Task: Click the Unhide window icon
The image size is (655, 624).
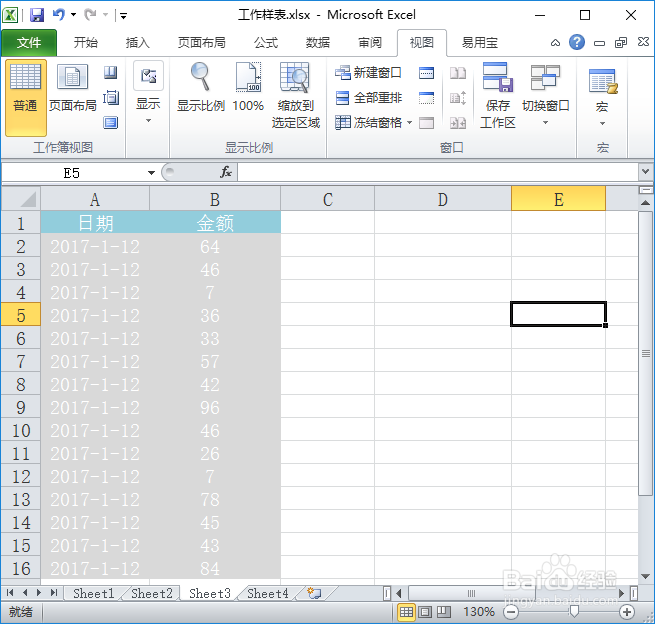Action: 426,123
